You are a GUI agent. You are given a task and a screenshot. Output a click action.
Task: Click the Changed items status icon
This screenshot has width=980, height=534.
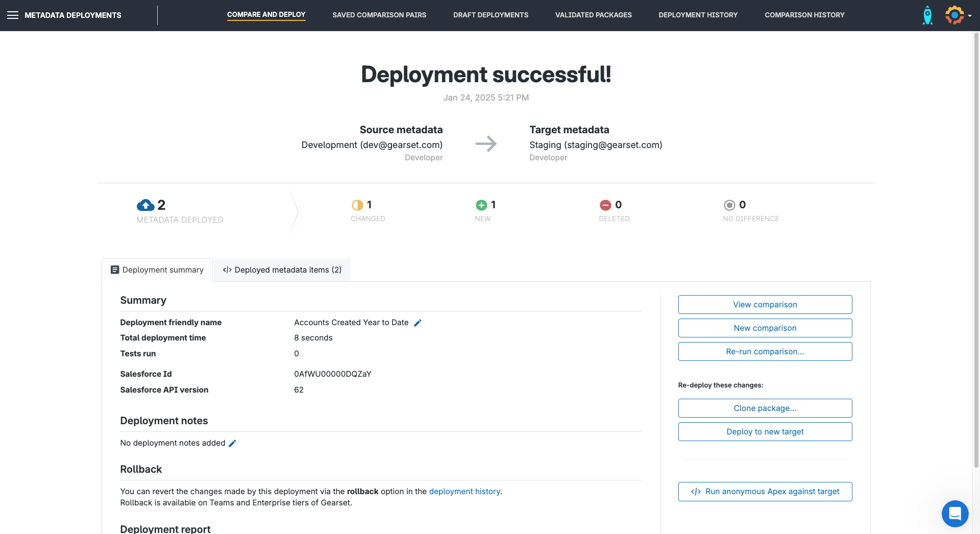click(x=357, y=205)
